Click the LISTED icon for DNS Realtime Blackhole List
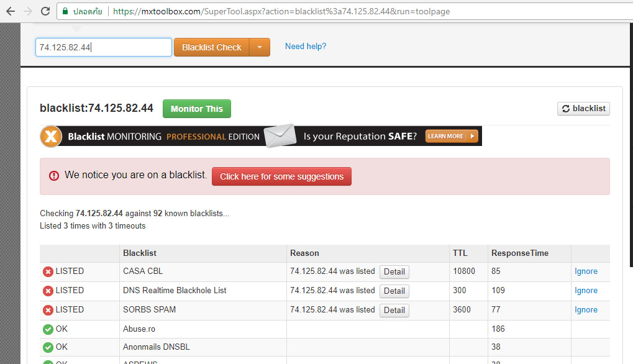633x364 pixels. (x=48, y=291)
